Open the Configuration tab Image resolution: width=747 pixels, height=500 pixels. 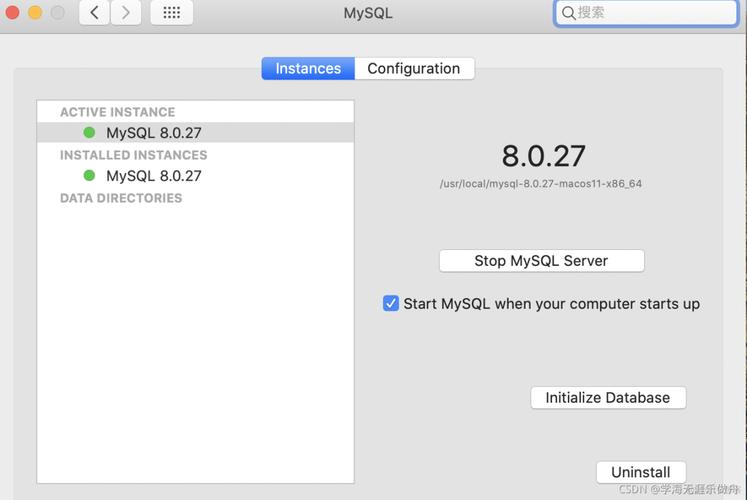point(414,69)
